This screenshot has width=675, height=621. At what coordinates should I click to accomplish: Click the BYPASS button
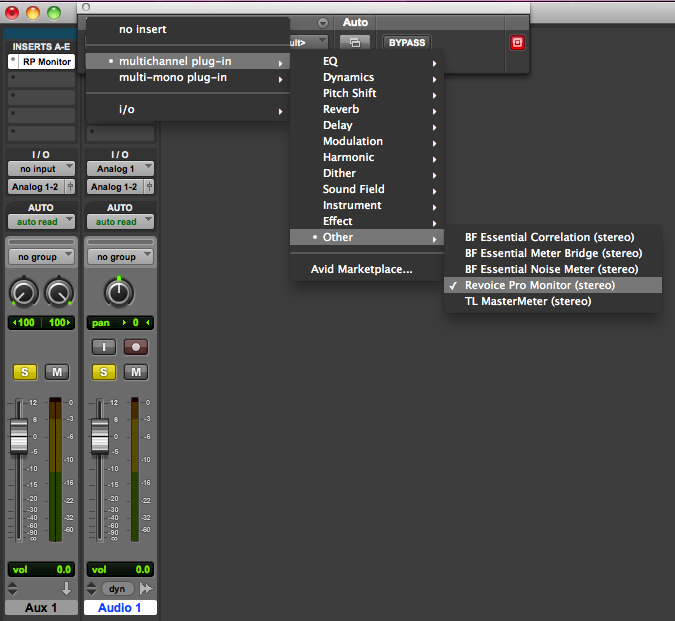pyautogui.click(x=406, y=42)
